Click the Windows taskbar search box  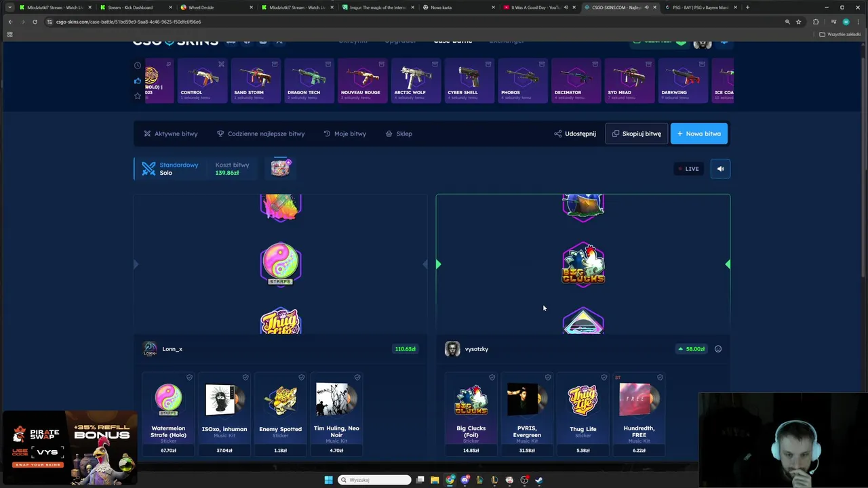[375, 480]
